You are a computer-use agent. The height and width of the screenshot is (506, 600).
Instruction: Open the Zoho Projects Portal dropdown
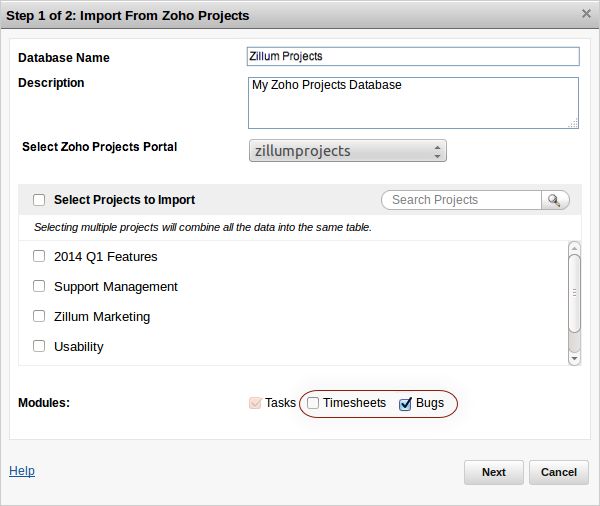pyautogui.click(x=347, y=151)
